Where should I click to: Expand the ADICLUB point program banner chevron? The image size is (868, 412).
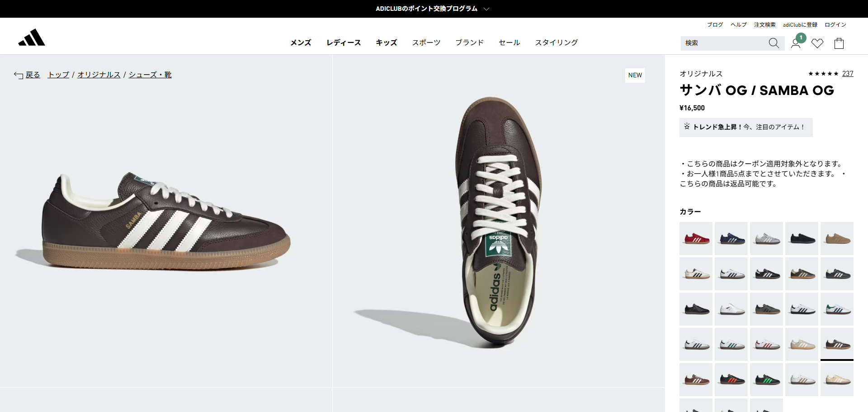click(x=486, y=9)
